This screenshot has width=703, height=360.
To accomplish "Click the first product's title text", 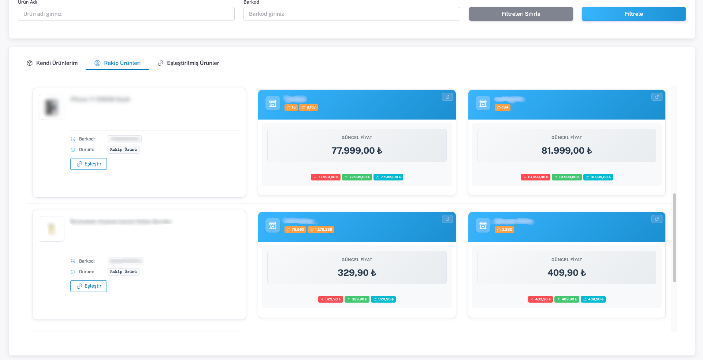I will (100, 99).
